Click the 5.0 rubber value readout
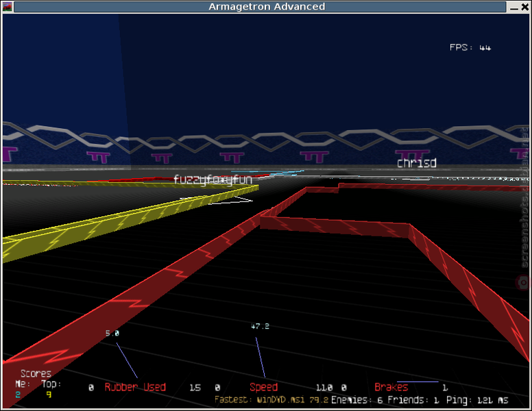 pyautogui.click(x=112, y=334)
